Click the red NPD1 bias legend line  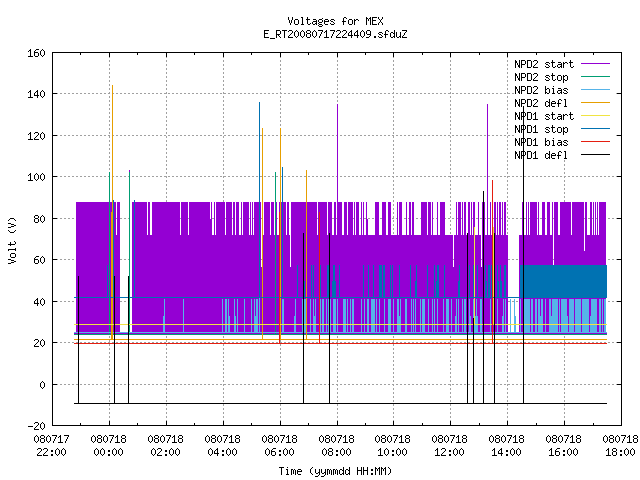(x=595, y=142)
